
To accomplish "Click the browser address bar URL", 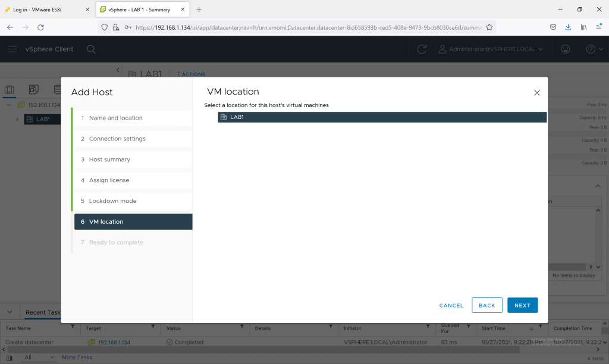I will 309,27.
